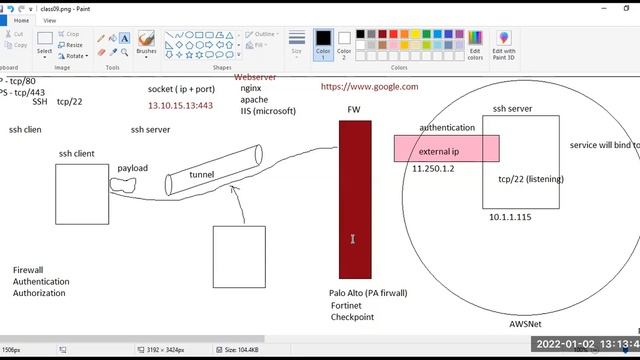Click the Redo icon in title bar

pyautogui.click(x=21, y=9)
